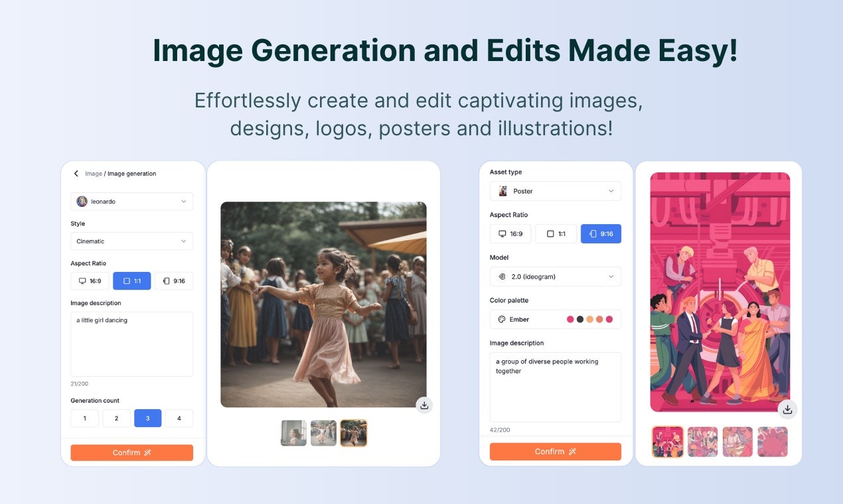
Task: Select fourth poster thumbnail
Action: (x=773, y=442)
